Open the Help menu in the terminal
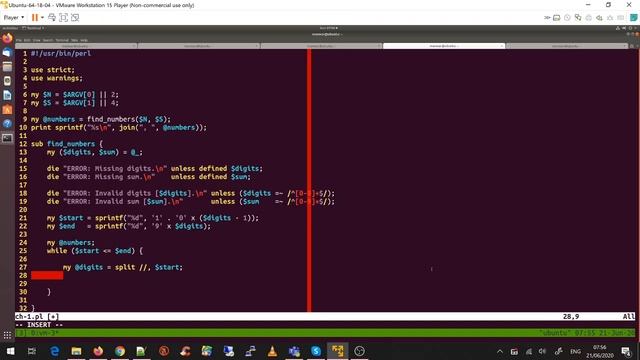Screen dimensions: 640x360 (84, 40)
